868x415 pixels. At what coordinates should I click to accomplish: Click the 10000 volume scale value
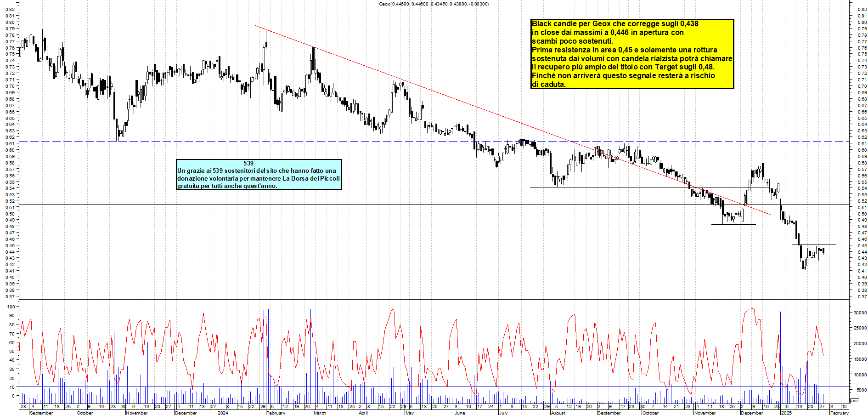pos(860,375)
